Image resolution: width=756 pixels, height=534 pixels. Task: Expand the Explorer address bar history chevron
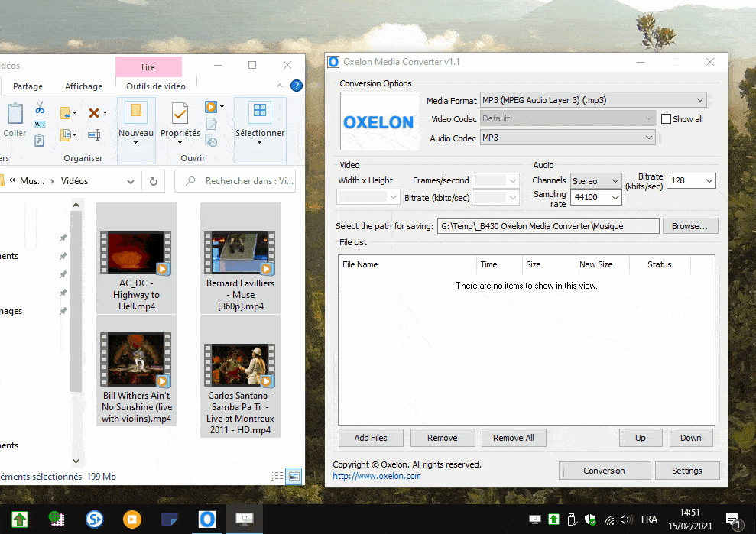point(131,181)
